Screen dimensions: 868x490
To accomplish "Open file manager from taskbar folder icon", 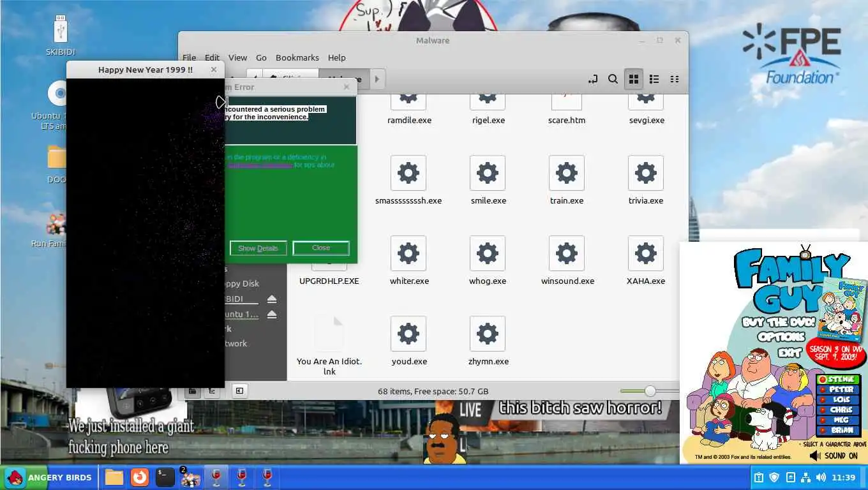I will 114,477.
